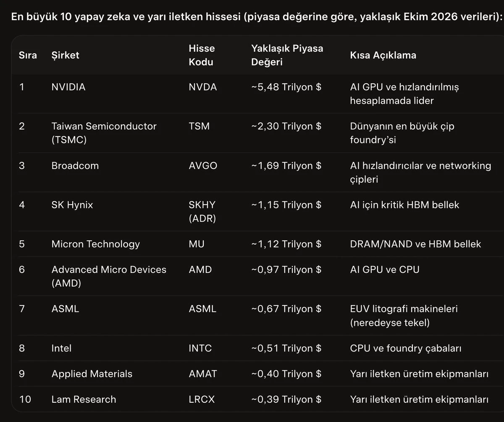Screen dimensions: 504x422
Task: Click the AVGO ticker code
Action: [203, 166]
